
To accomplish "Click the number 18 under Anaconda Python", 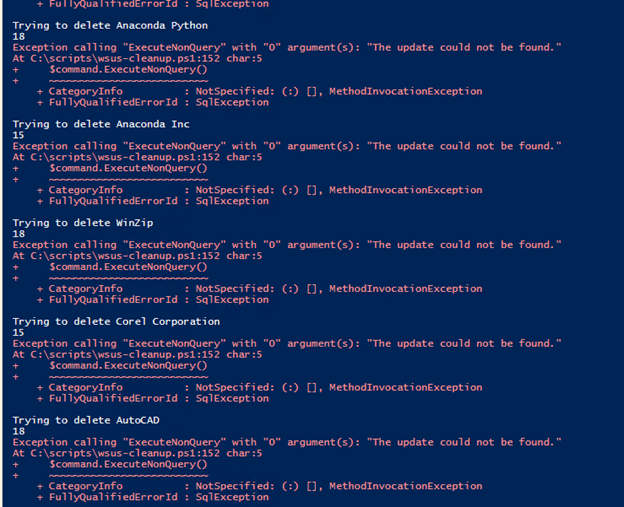I will point(19,37).
